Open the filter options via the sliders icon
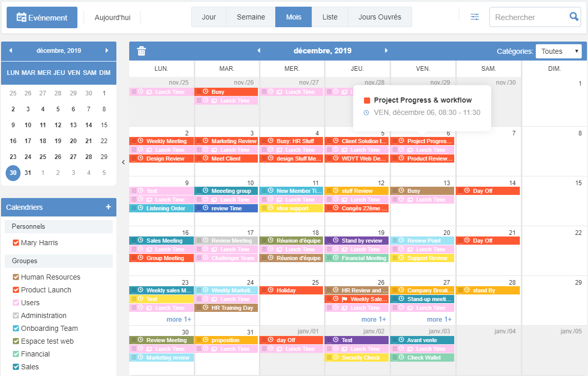 tap(474, 16)
